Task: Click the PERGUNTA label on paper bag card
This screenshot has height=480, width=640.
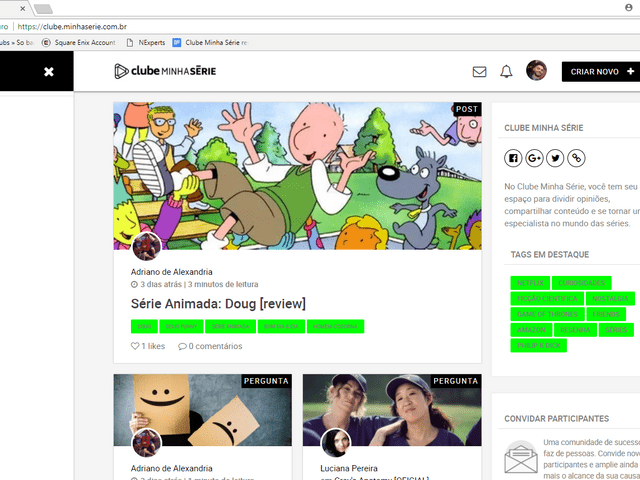Action: tap(266, 381)
